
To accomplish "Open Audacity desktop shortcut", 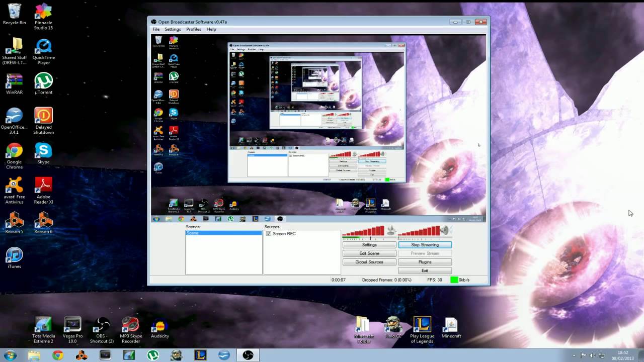I will [160, 327].
